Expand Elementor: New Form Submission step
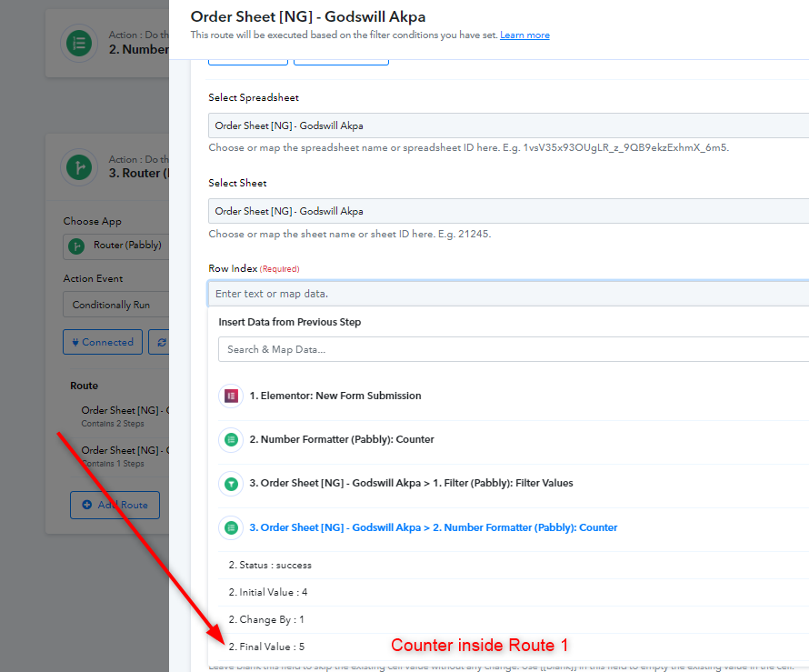 (x=335, y=396)
